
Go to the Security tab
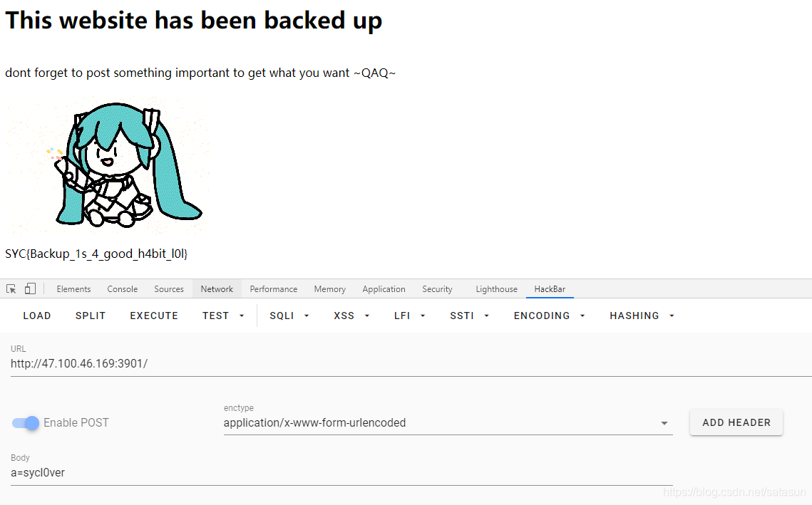coord(437,289)
